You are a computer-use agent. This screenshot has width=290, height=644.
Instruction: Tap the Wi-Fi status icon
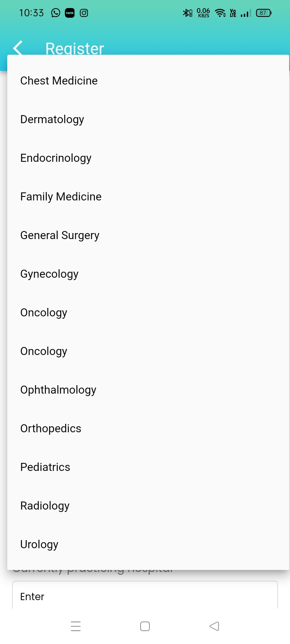[220, 13]
